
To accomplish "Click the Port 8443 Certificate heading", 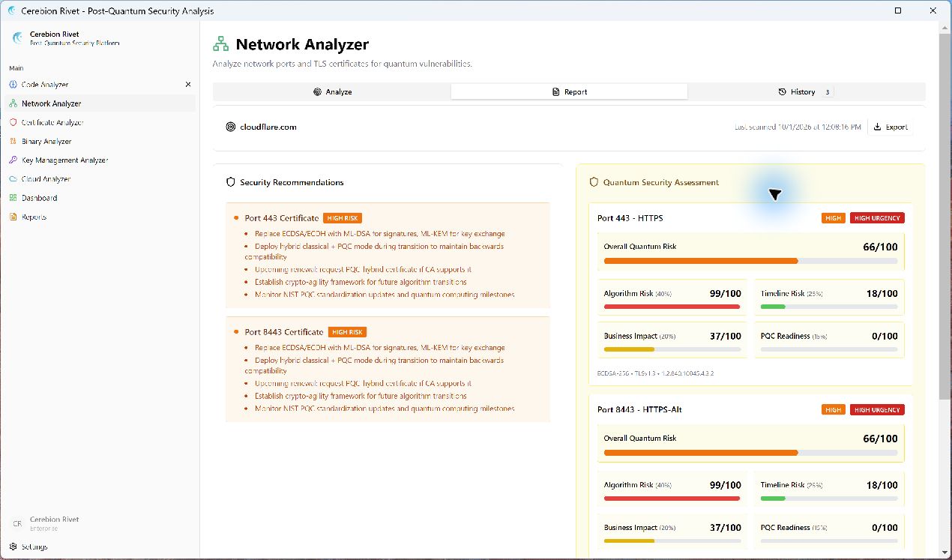I will (x=283, y=332).
